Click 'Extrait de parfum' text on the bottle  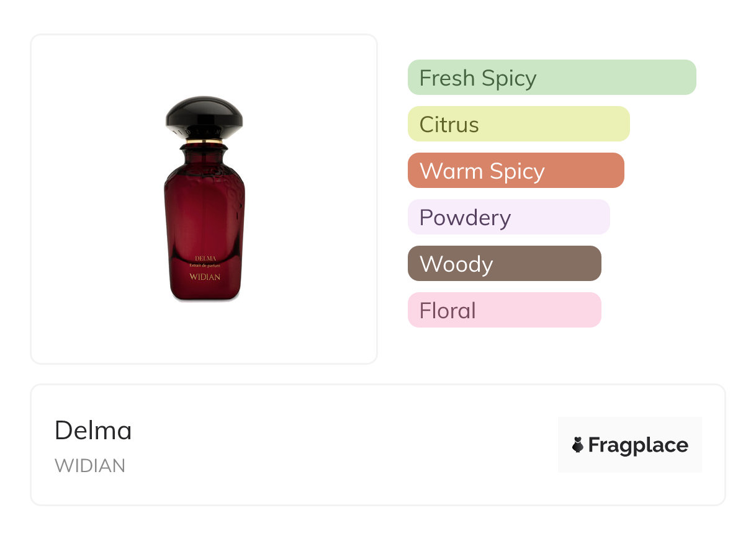(x=205, y=266)
